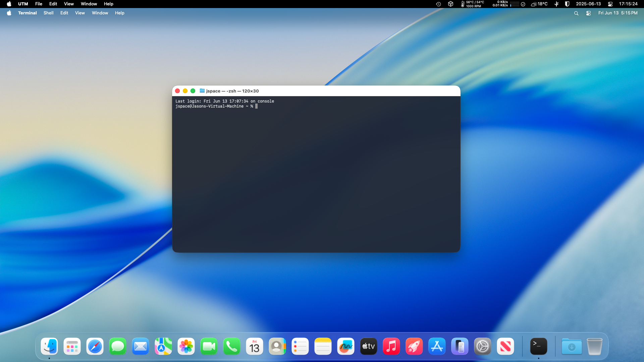Screen dimensions: 644x362
Task: Open System Settings gear icon
Action: coord(483,347)
